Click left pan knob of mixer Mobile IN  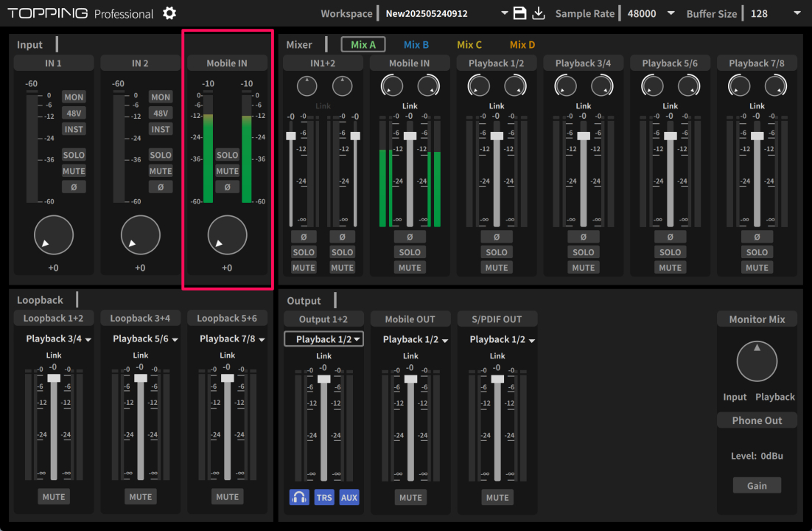(x=392, y=86)
